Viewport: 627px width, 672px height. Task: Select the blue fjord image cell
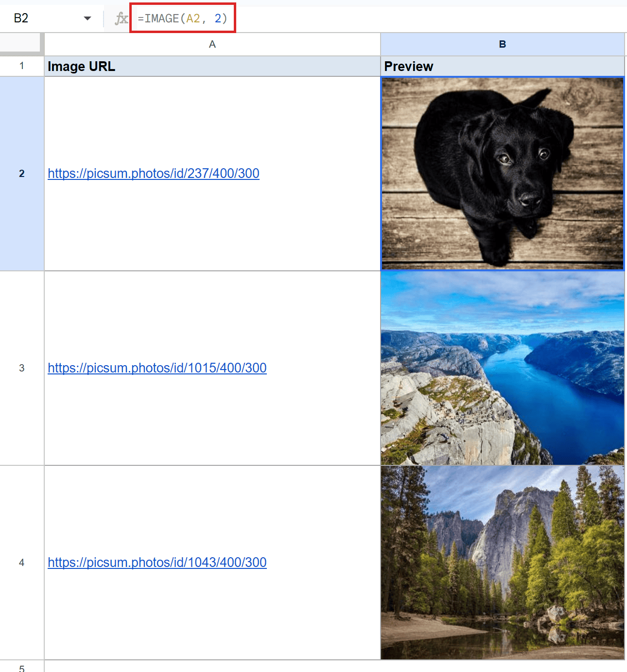click(503, 368)
